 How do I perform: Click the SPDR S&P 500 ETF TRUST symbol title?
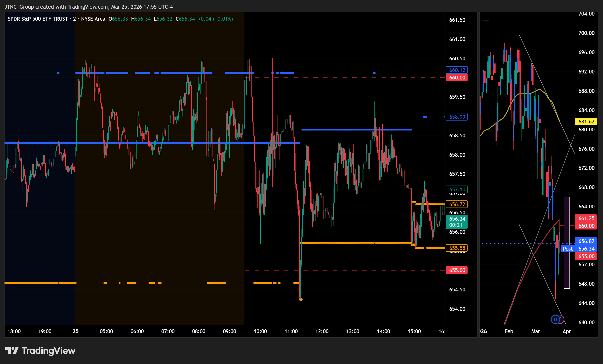coord(38,19)
